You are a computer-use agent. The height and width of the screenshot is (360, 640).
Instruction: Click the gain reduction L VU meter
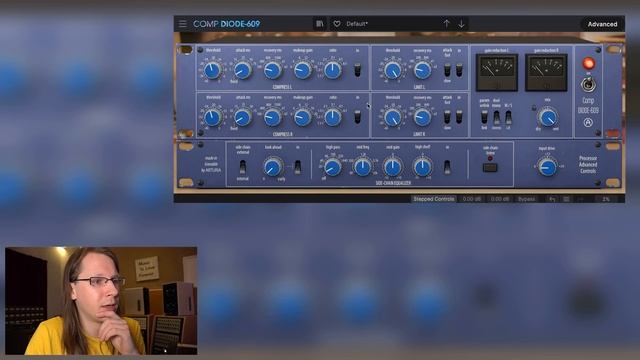pos(497,72)
